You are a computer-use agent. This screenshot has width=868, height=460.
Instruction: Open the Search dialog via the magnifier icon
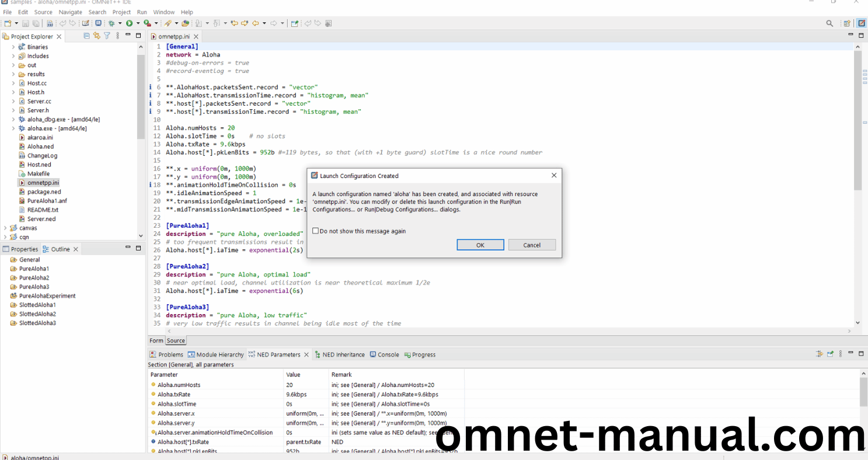tap(829, 23)
